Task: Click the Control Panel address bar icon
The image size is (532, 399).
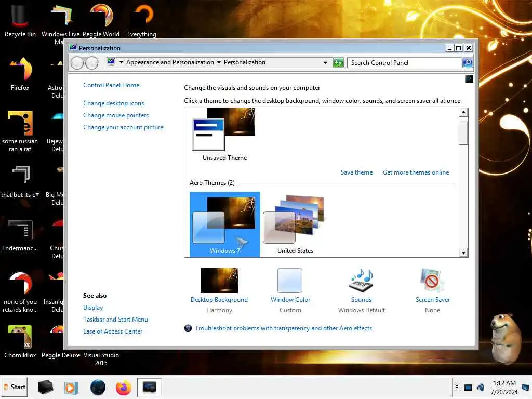Action: pos(111,62)
